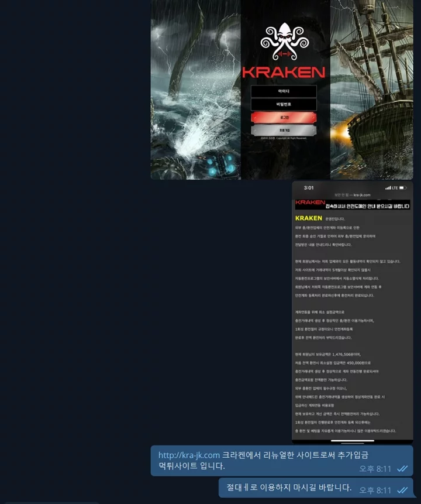
Task: Click the LTE signal indicator in the phone screenshot
Action: pos(391,188)
